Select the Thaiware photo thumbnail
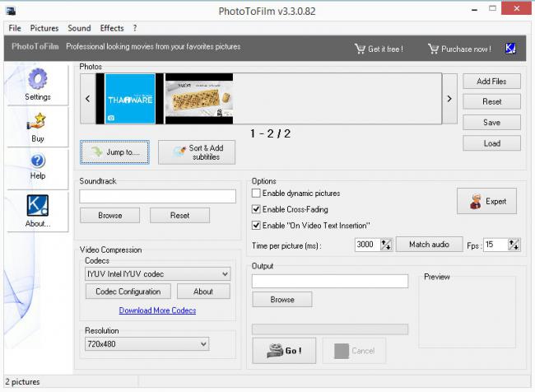The image size is (535, 392). coord(130,99)
